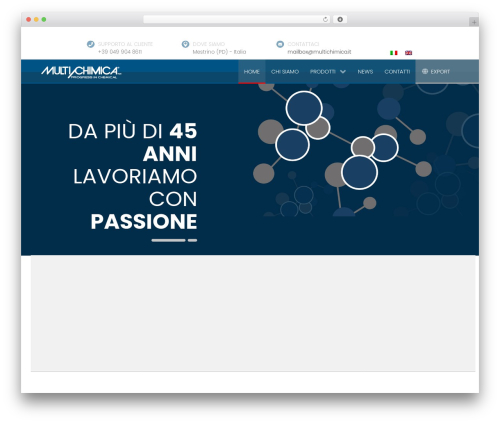Open the Contatti page
This screenshot has height=423, width=500.
(397, 72)
